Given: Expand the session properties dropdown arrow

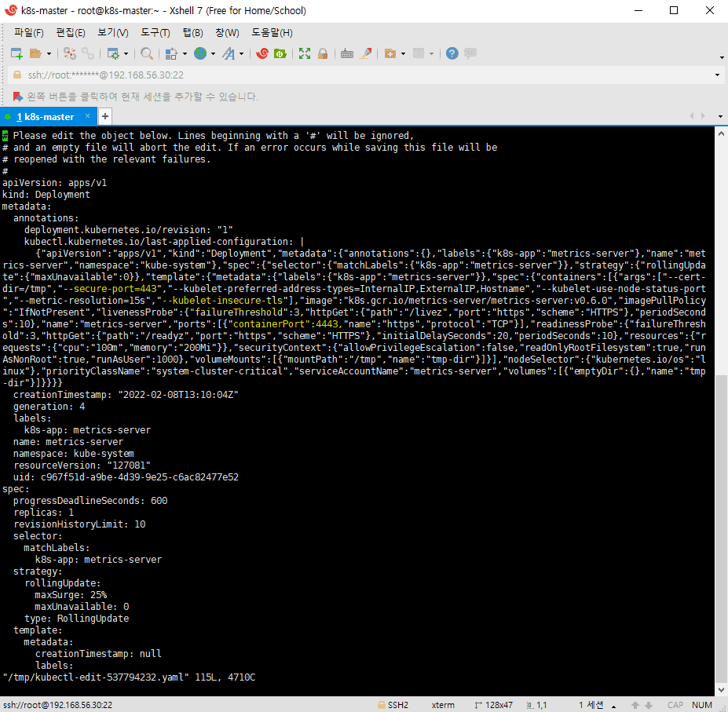Looking at the screenshot, I should tap(126, 54).
